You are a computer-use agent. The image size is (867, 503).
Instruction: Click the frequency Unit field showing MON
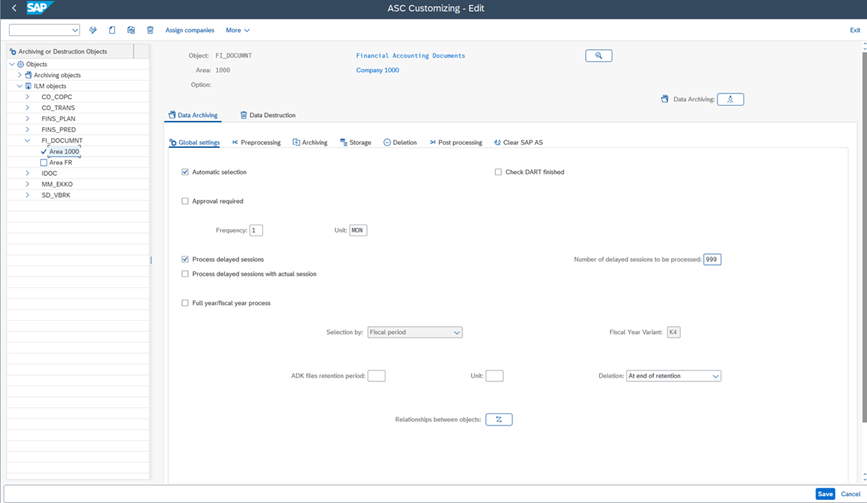tap(358, 230)
